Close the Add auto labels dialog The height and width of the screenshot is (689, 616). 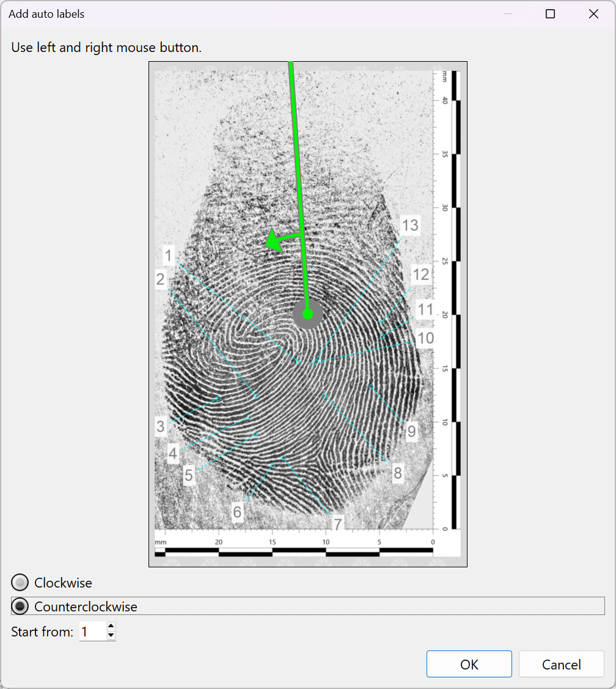point(593,13)
